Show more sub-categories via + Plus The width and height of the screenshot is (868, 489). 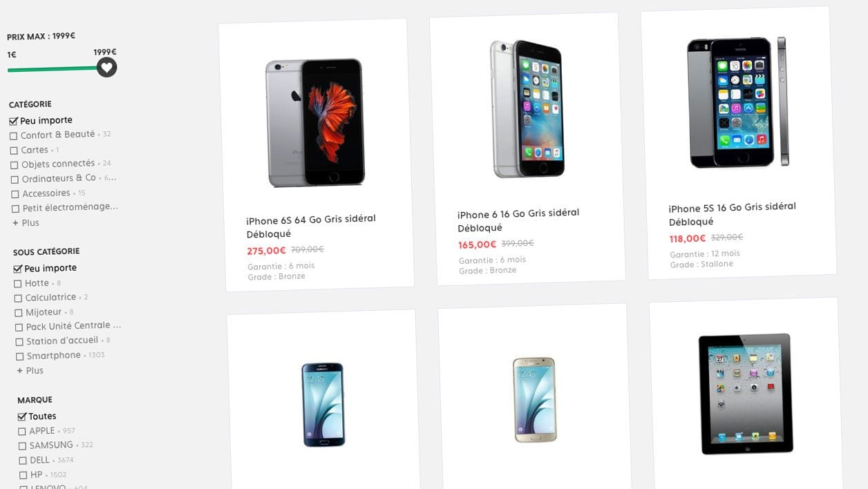tap(30, 371)
